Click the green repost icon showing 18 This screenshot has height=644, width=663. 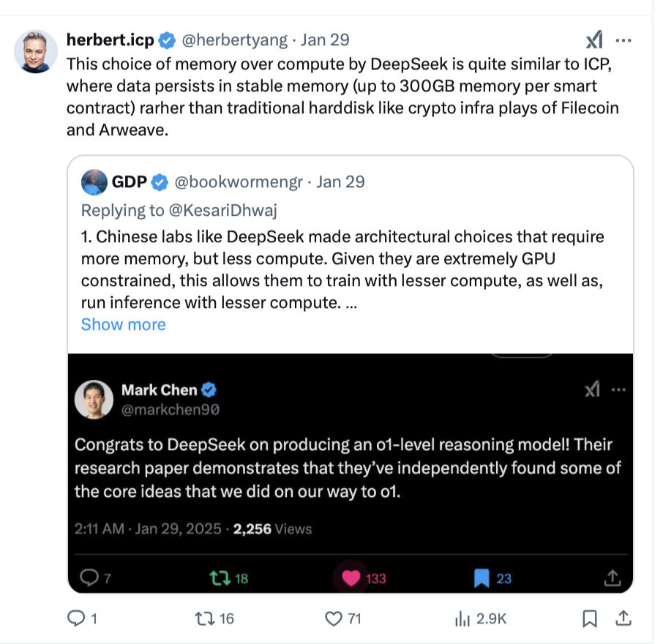(x=218, y=578)
